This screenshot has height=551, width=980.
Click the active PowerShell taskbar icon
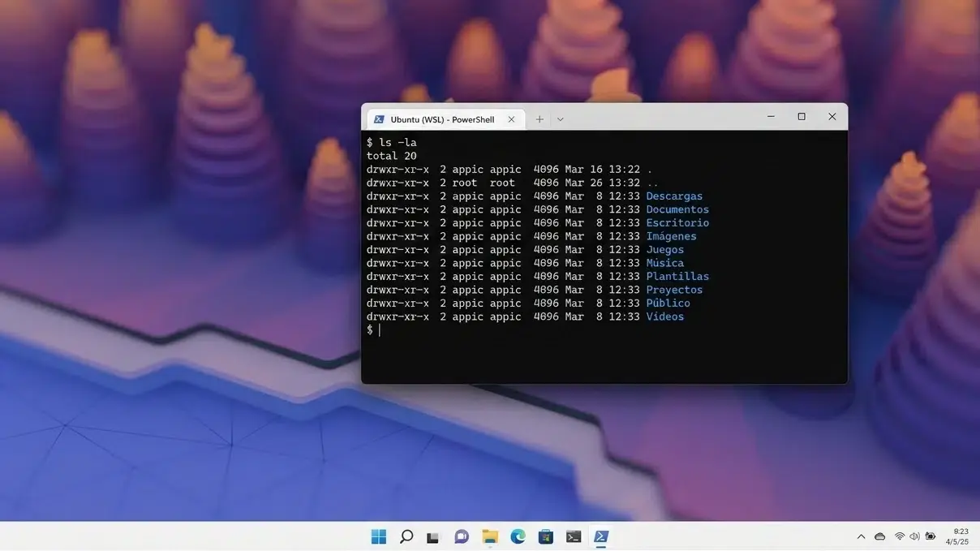[x=601, y=536]
